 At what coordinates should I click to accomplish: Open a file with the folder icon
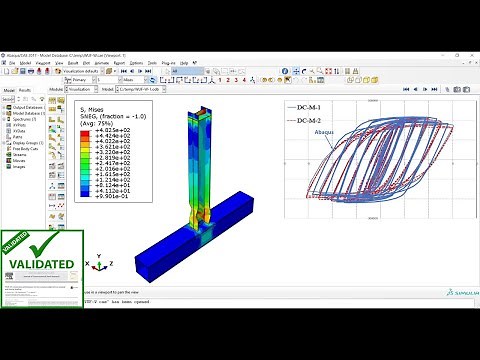pos(15,71)
